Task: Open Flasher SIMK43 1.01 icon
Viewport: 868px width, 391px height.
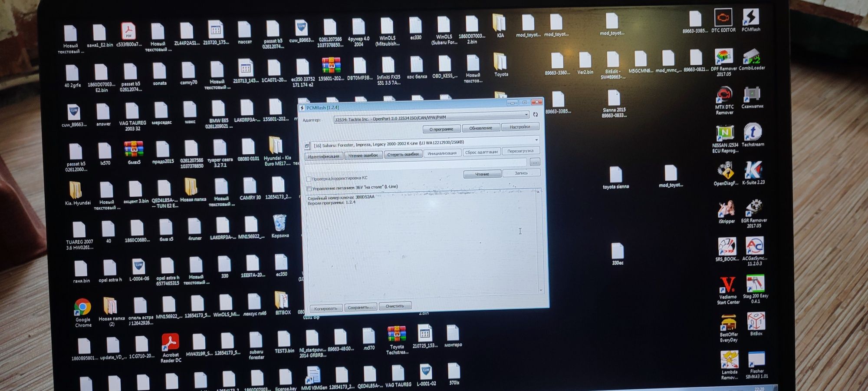Action: click(757, 365)
